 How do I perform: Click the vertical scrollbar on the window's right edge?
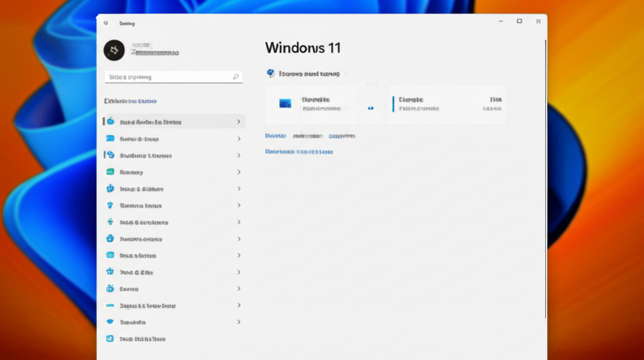click(545, 176)
